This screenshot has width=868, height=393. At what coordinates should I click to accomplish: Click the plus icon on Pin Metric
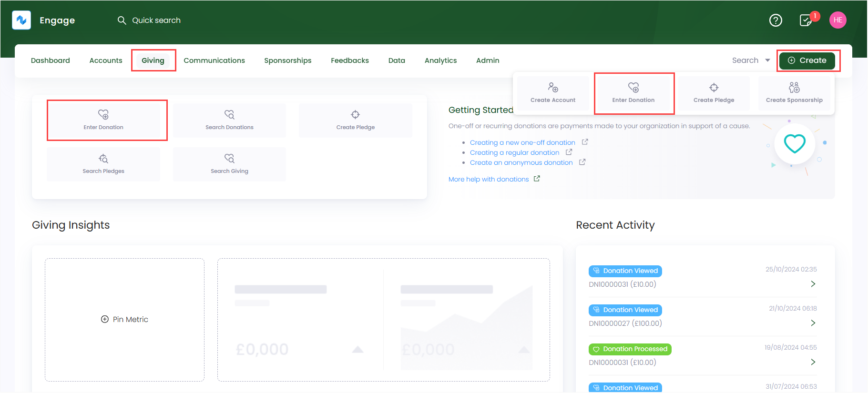coord(105,319)
